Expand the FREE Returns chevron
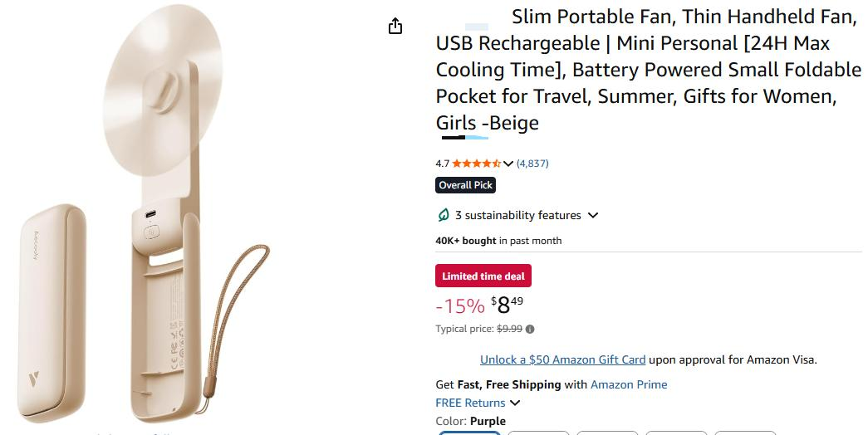The height and width of the screenshot is (435, 868). pyautogui.click(x=515, y=403)
